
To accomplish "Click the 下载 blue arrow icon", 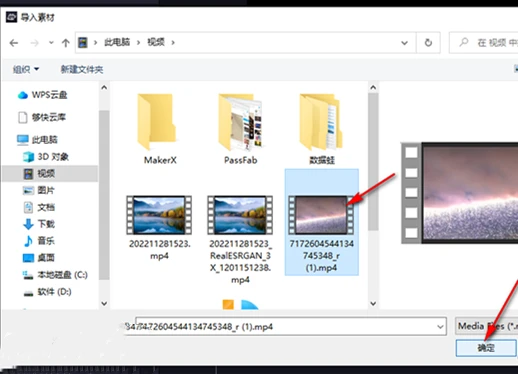I will pos(28,224).
